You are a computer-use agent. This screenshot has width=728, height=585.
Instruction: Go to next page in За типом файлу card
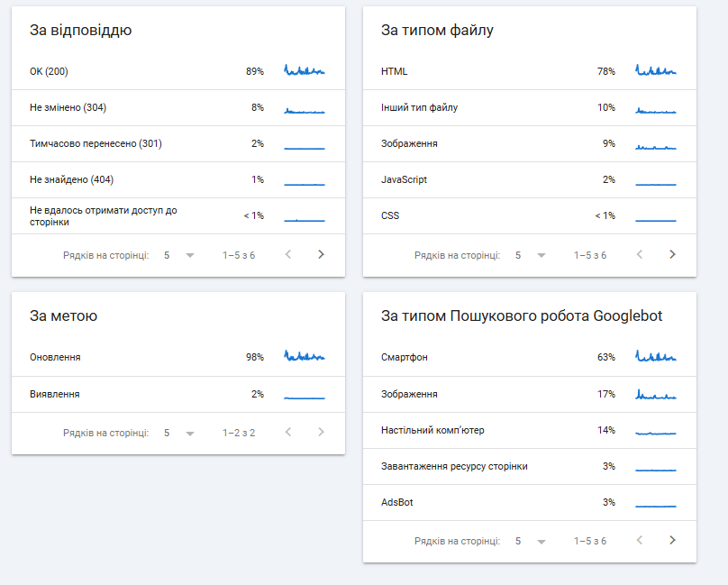pos(672,255)
